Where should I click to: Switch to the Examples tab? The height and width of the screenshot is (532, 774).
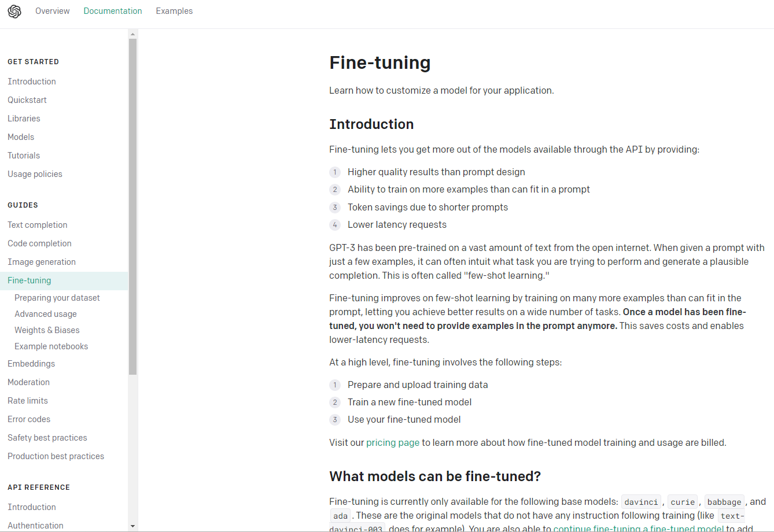click(x=174, y=11)
